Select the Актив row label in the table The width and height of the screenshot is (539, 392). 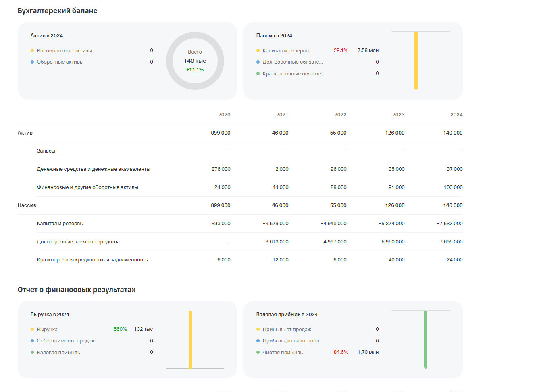[x=25, y=133]
